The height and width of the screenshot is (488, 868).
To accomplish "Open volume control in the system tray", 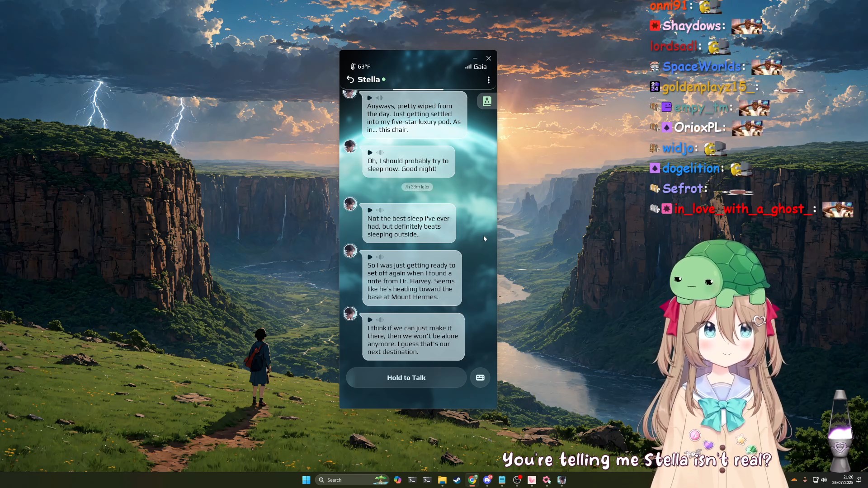I will pos(824,480).
